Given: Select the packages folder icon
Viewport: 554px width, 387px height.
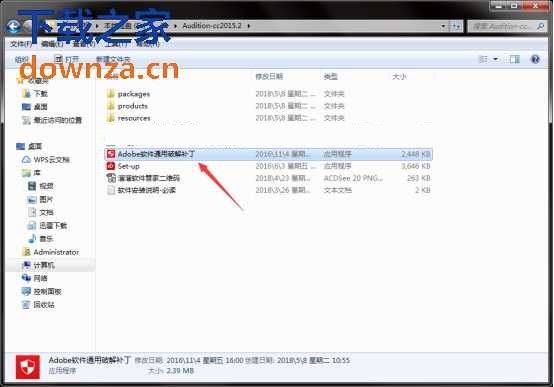Looking at the screenshot, I should click(111, 94).
